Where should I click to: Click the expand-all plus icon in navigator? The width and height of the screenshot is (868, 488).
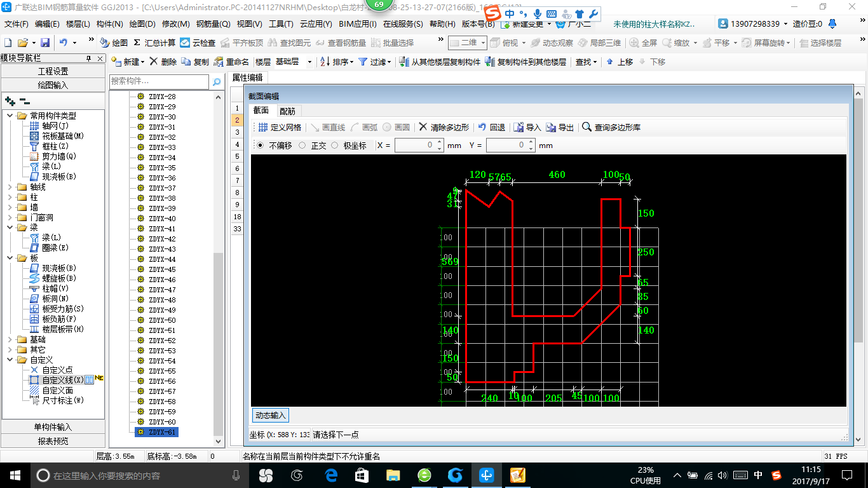[x=10, y=100]
